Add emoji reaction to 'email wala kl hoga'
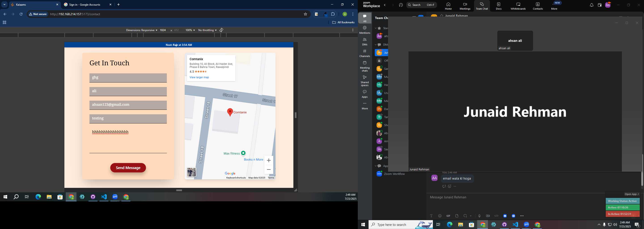Screen dimensions: 644x229 [x=449, y=187]
